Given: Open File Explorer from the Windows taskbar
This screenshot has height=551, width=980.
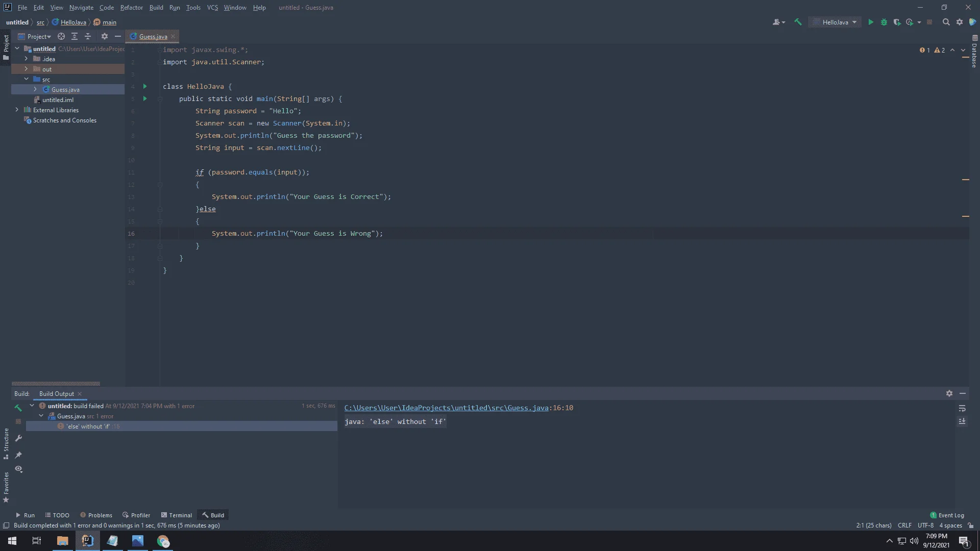Looking at the screenshot, I should tap(62, 541).
